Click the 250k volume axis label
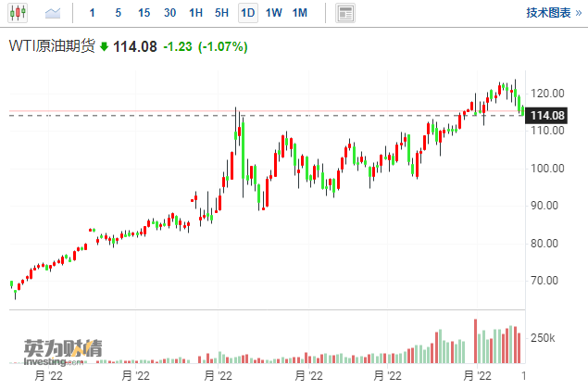Image resolution: width=588 pixels, height=390 pixels. pos(543,338)
